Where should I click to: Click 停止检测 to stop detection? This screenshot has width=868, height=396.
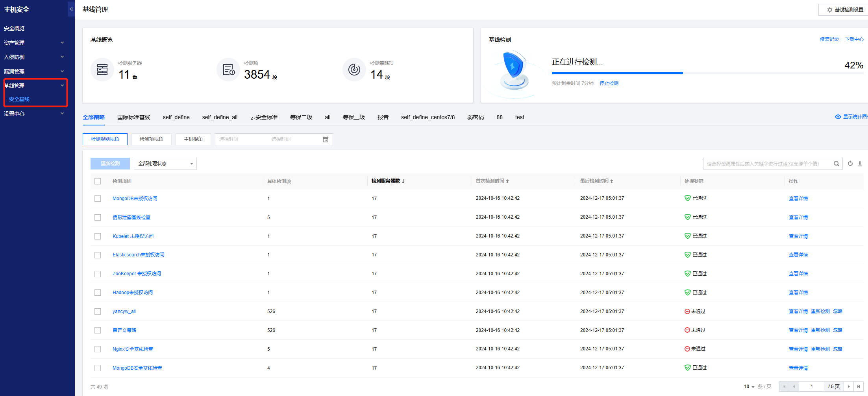(609, 83)
